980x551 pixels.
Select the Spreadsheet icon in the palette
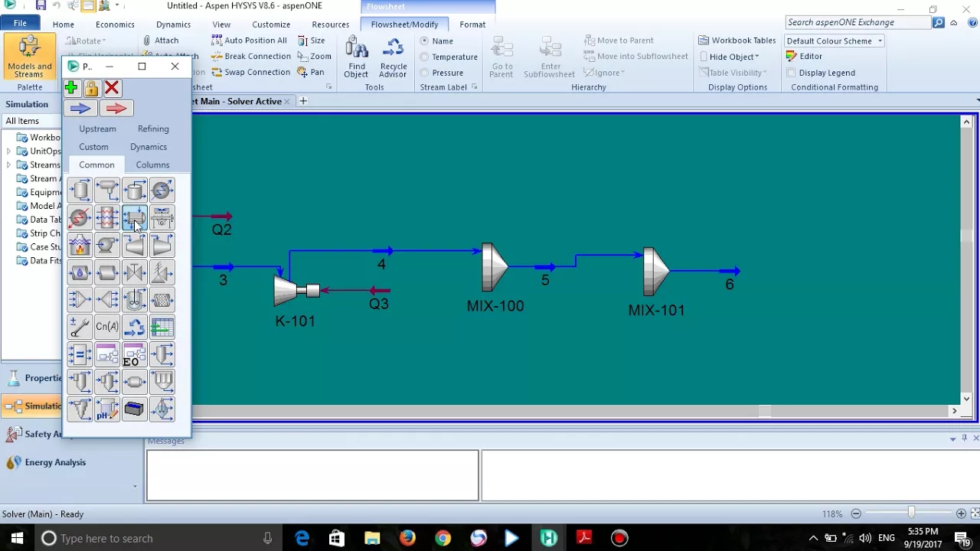(x=162, y=328)
